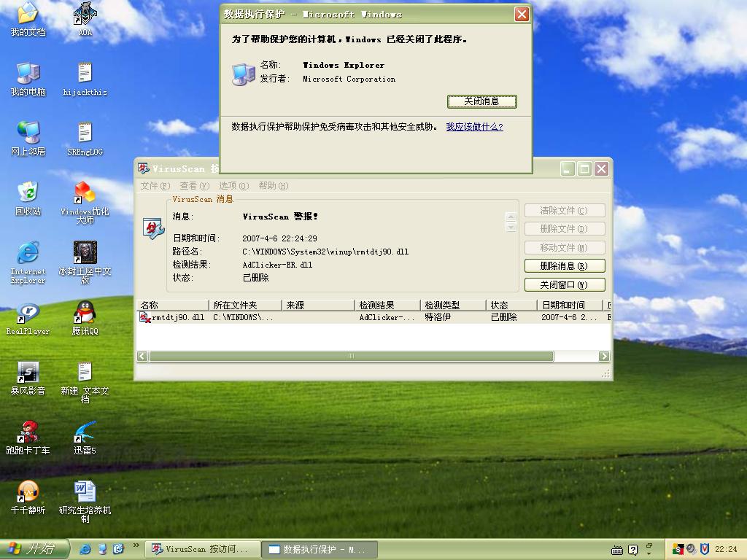This screenshot has height=560, width=747.
Task: Open the 开始 start menu
Action: click(x=34, y=549)
